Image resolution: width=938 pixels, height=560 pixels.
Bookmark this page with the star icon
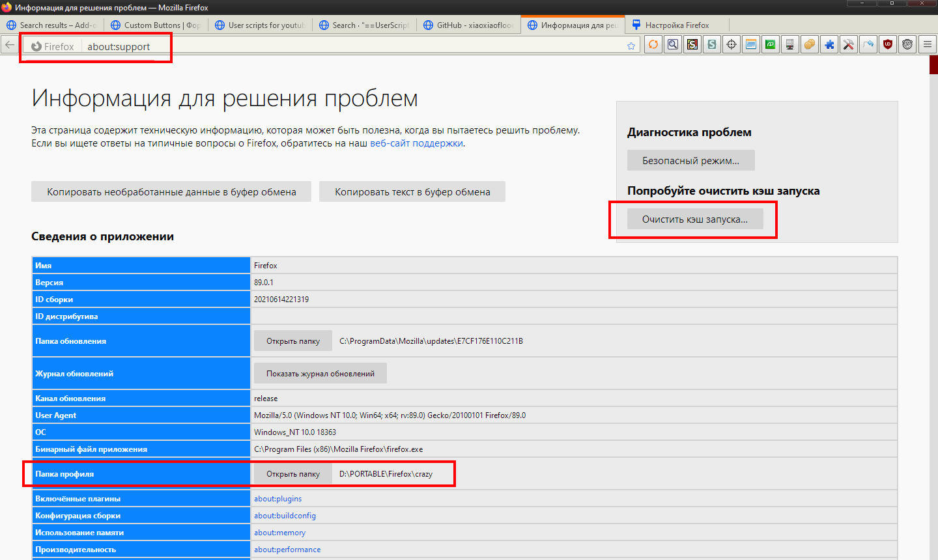[x=631, y=46]
